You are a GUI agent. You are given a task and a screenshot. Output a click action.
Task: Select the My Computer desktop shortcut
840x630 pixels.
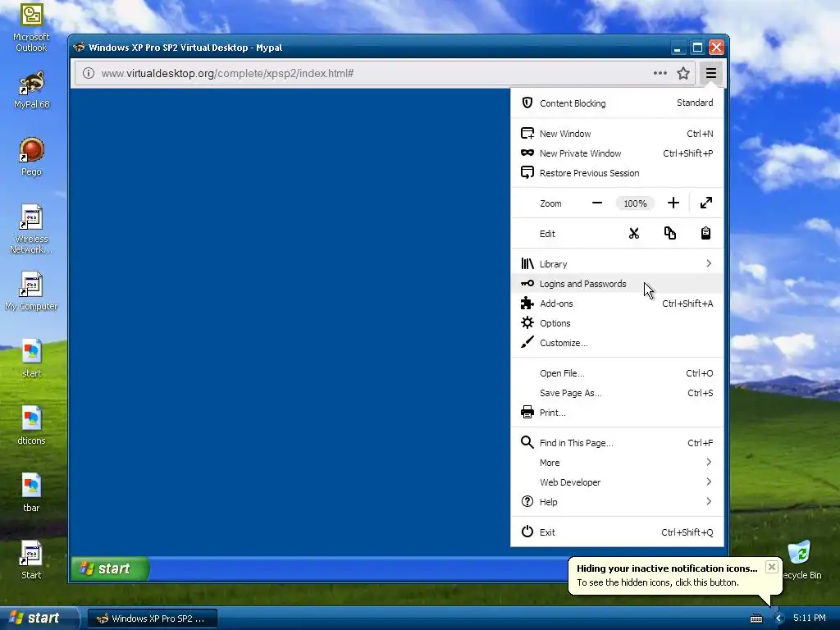(31, 291)
